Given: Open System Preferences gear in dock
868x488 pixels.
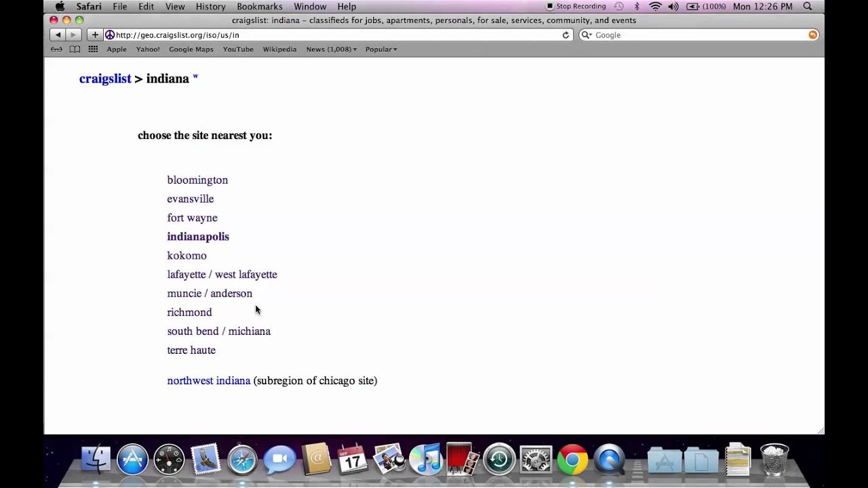Looking at the screenshot, I should [536, 460].
